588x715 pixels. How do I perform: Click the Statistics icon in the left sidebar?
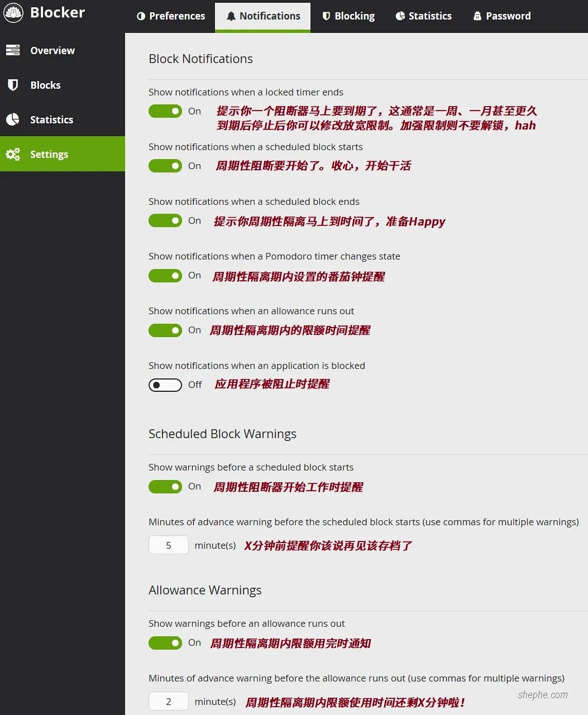pos(13,119)
